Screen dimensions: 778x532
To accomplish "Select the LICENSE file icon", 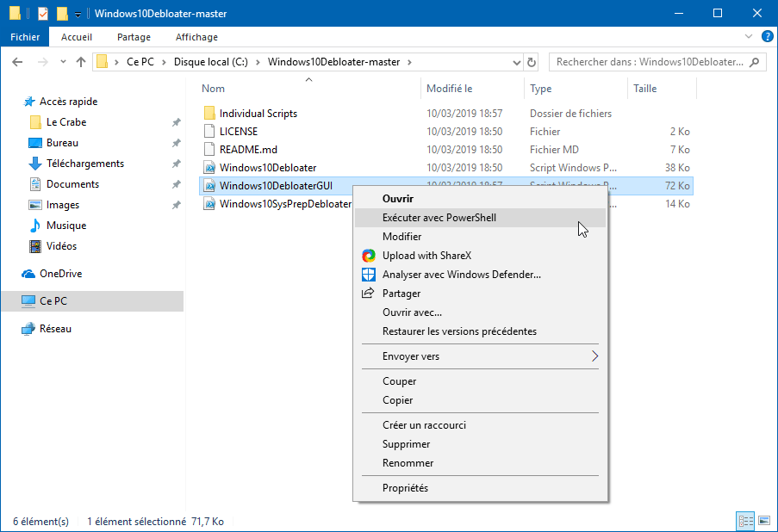I will [210, 132].
